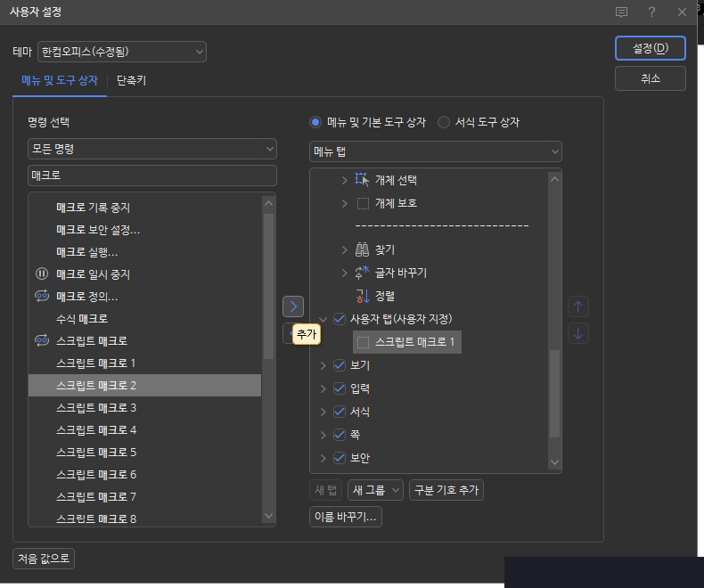Image resolution: width=704 pixels, height=588 pixels.
Task: Click the 취소 cancel button
Action: 651,78
